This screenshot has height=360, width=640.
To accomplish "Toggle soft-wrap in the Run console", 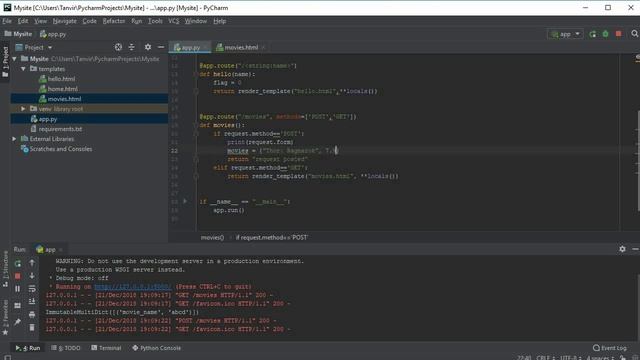I will tap(32, 289).
